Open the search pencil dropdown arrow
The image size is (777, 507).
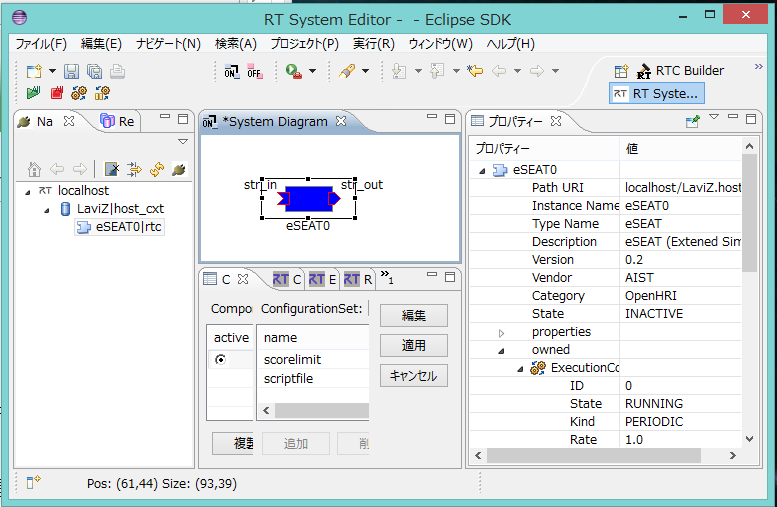coord(365,71)
